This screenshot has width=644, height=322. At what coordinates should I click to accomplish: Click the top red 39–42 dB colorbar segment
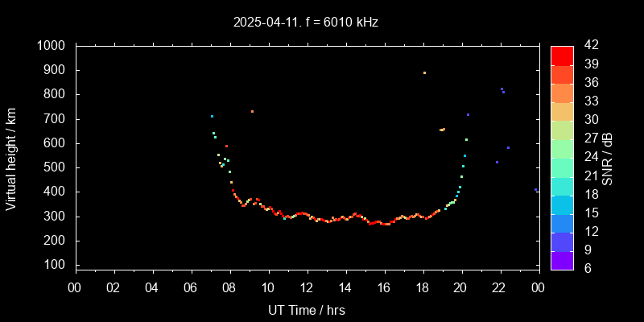[x=562, y=55]
